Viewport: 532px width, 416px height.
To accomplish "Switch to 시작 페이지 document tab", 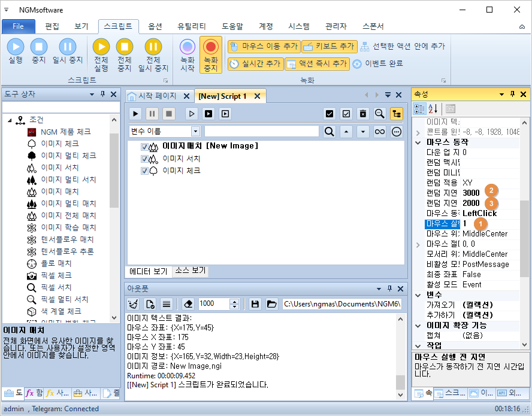I will point(157,96).
